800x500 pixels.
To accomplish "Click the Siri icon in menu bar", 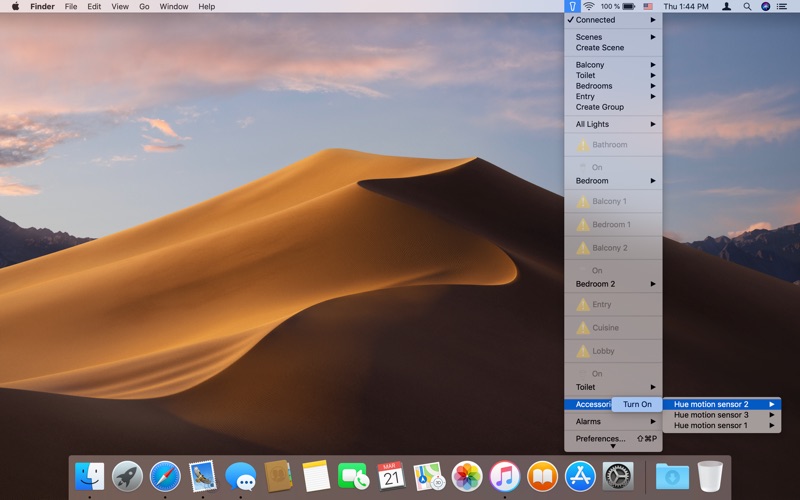I will pos(766,6).
